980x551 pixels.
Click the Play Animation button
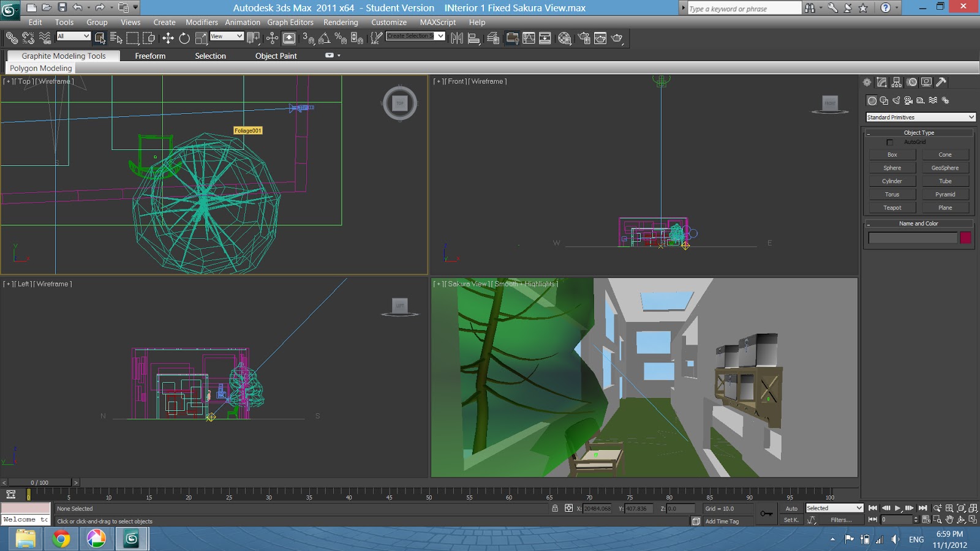click(897, 508)
